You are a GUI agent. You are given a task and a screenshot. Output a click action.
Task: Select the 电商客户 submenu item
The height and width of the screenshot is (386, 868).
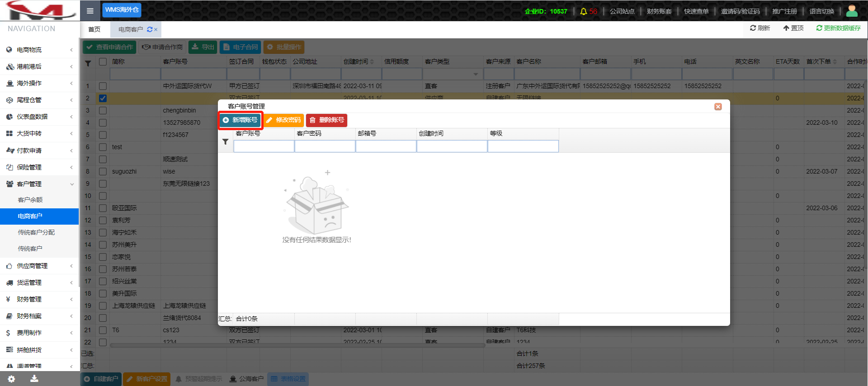pos(40,216)
